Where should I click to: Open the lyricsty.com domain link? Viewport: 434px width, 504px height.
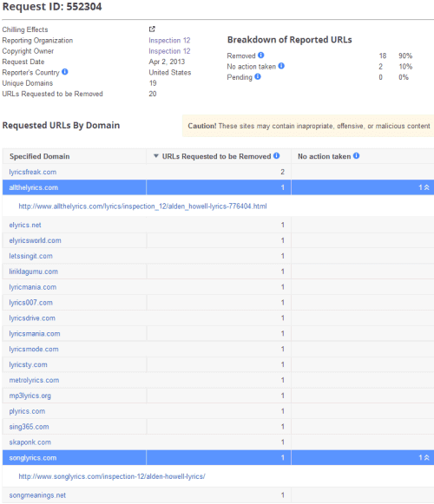point(29,364)
